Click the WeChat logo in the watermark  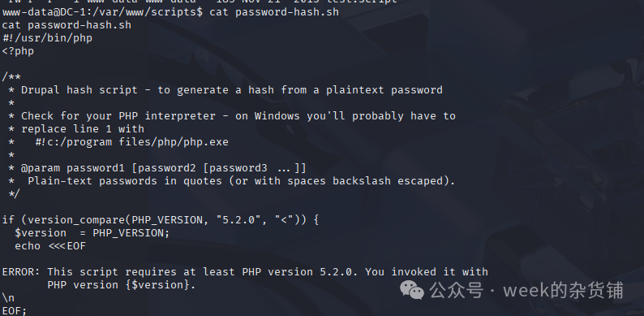tap(412, 290)
